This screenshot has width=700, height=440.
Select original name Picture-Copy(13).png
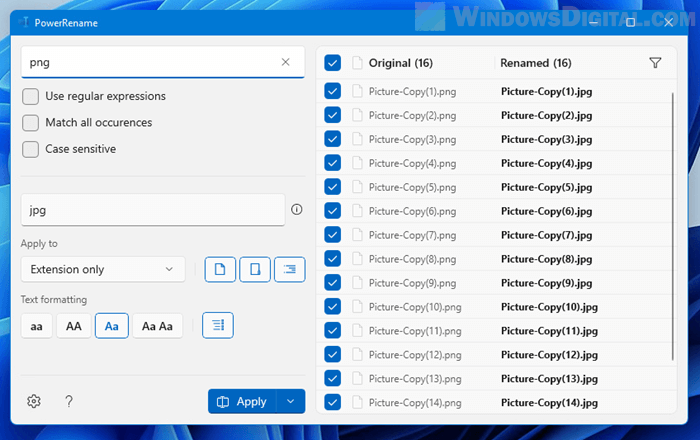415,379
